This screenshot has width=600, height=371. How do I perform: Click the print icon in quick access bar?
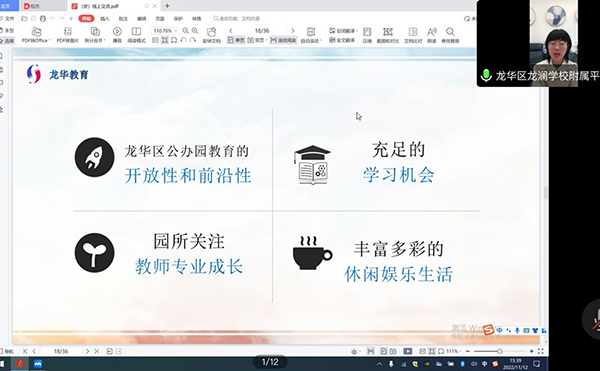click(43, 18)
